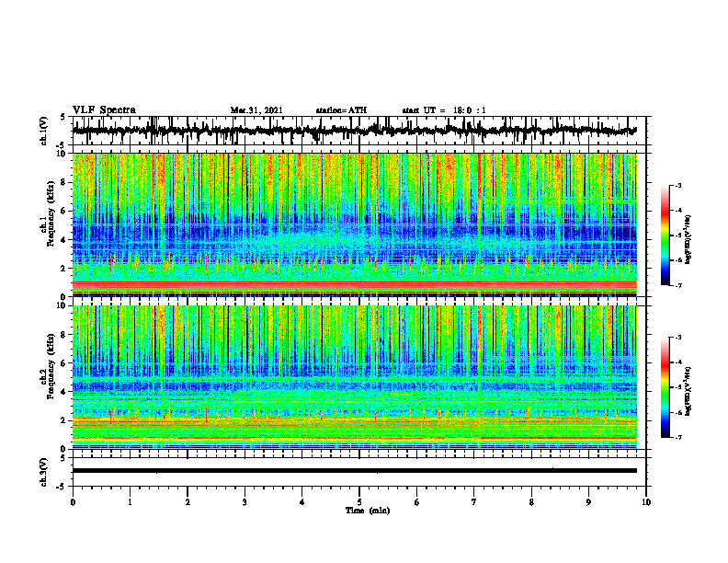Click the "2" minute tick on time axis
The image size is (728, 563).
tap(188, 502)
